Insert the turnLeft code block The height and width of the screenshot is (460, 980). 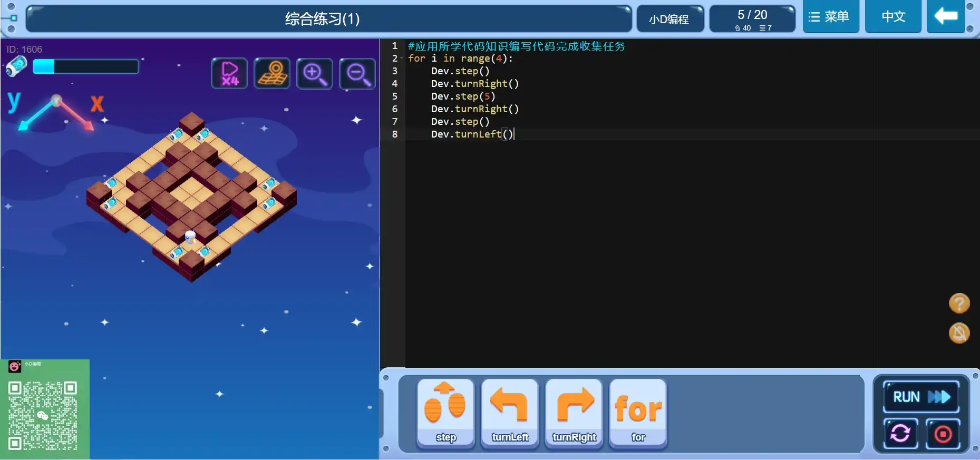point(510,413)
